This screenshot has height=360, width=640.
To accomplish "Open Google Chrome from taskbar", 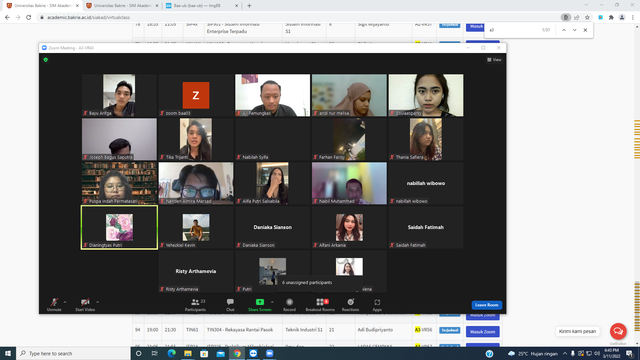I will point(237,353).
